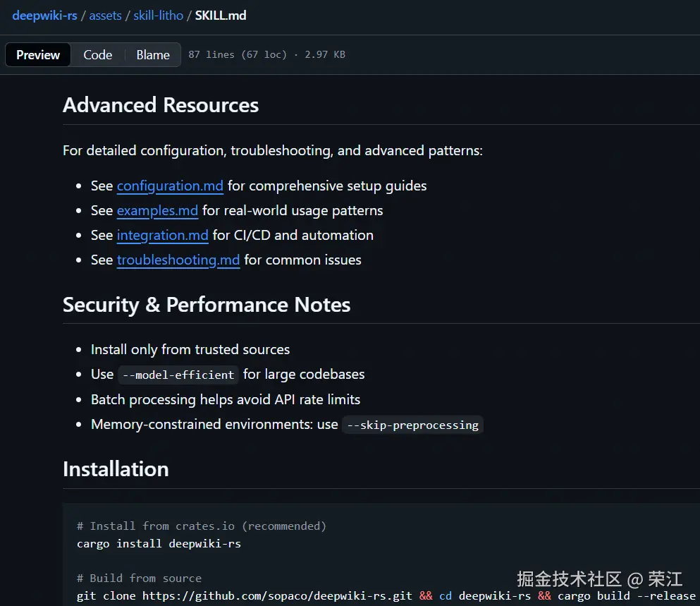Navigate to the skill-litho folder breadcrumb
The height and width of the screenshot is (606, 700).
(x=159, y=15)
